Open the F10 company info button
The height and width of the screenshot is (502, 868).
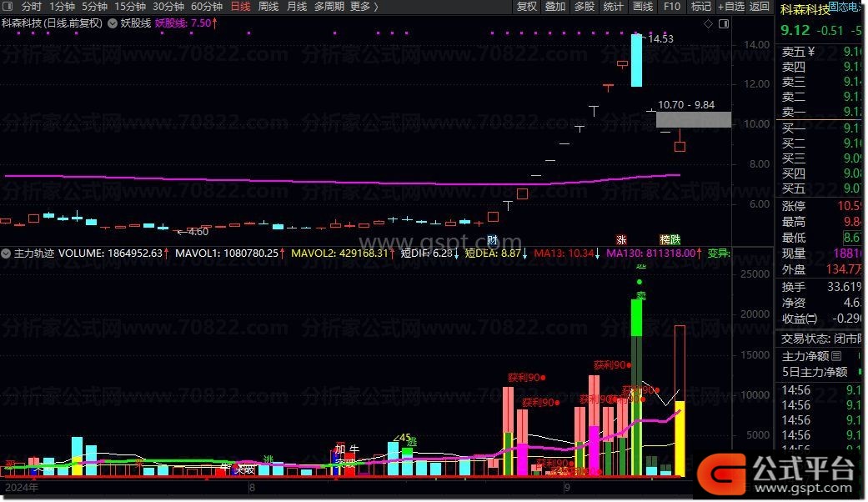[672, 7]
